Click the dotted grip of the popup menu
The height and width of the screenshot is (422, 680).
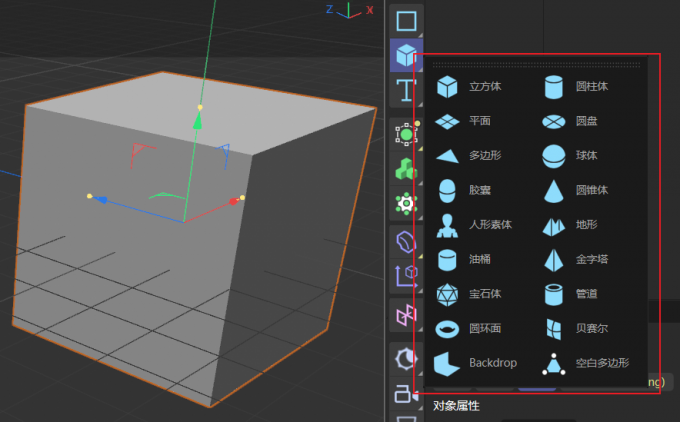point(536,65)
